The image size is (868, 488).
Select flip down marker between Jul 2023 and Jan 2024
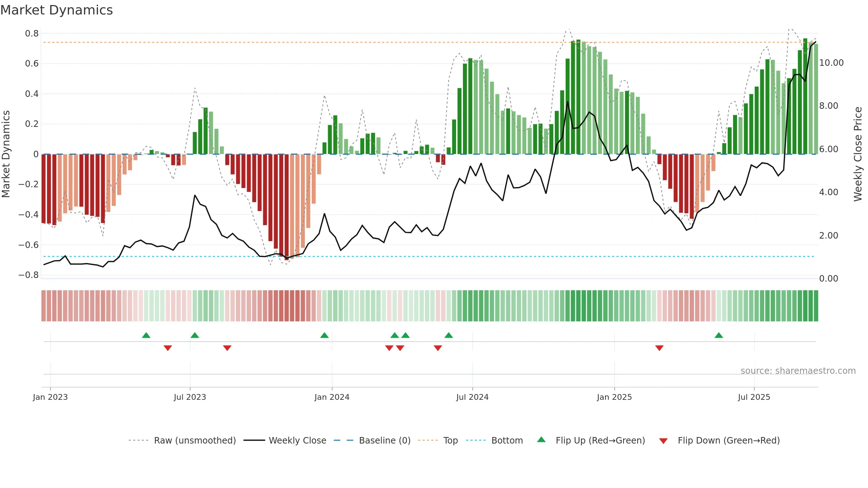227,348
